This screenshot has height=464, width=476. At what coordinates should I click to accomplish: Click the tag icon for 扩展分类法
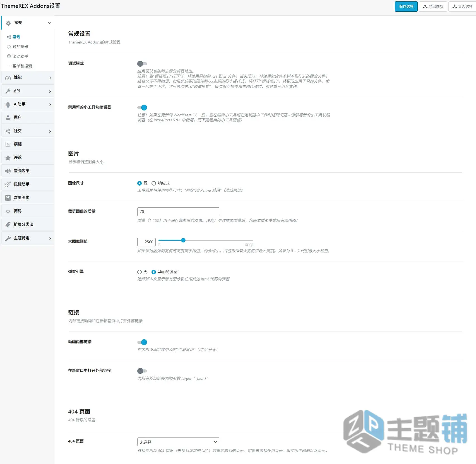(8, 225)
